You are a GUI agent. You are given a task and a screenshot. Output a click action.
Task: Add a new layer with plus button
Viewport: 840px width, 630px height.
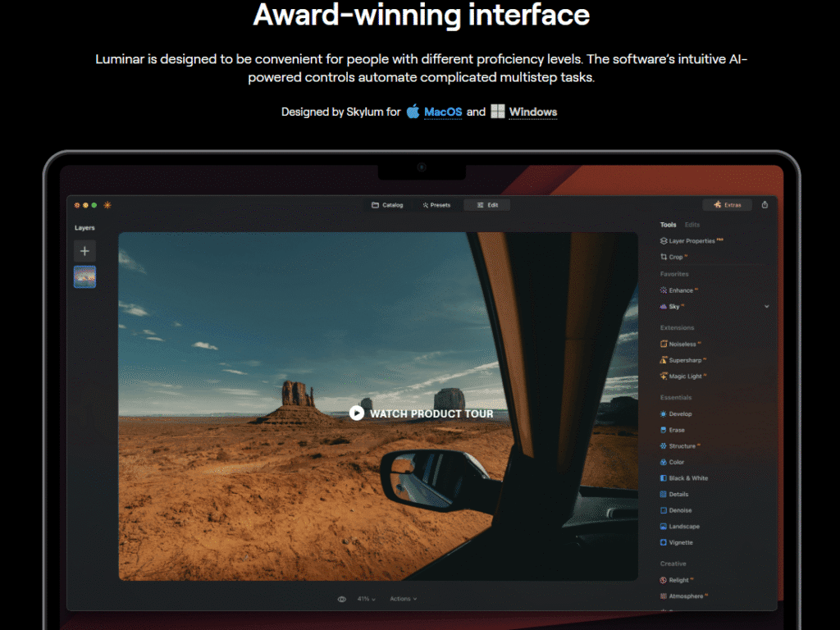(x=84, y=251)
